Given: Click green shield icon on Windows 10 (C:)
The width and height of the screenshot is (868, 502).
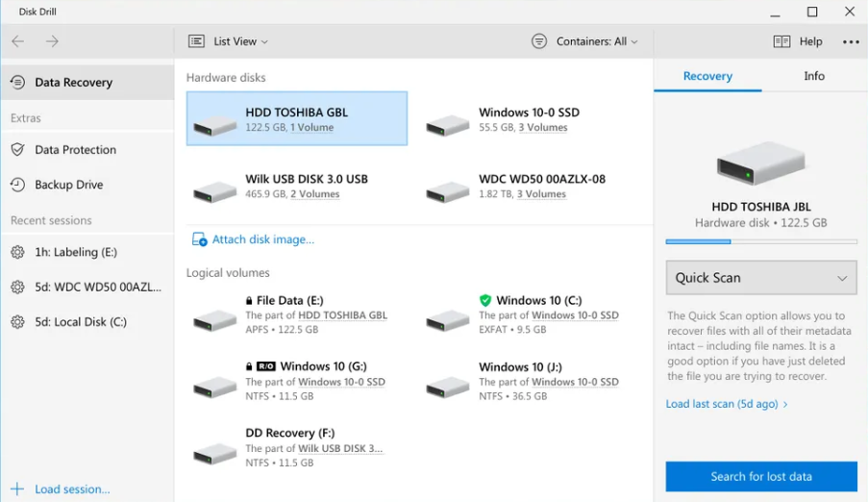Looking at the screenshot, I should (x=485, y=300).
